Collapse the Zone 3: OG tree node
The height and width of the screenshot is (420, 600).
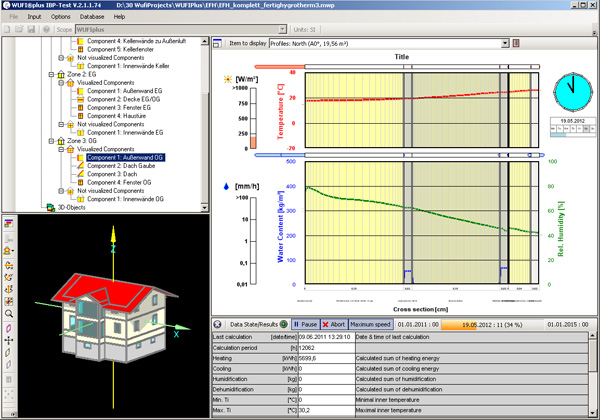[x=49, y=141]
